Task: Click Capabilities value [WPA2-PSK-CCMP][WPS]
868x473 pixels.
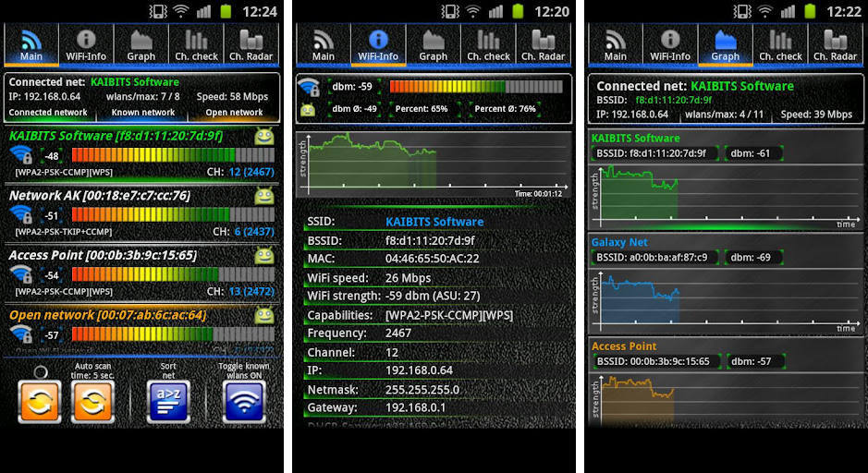Action: [x=449, y=315]
